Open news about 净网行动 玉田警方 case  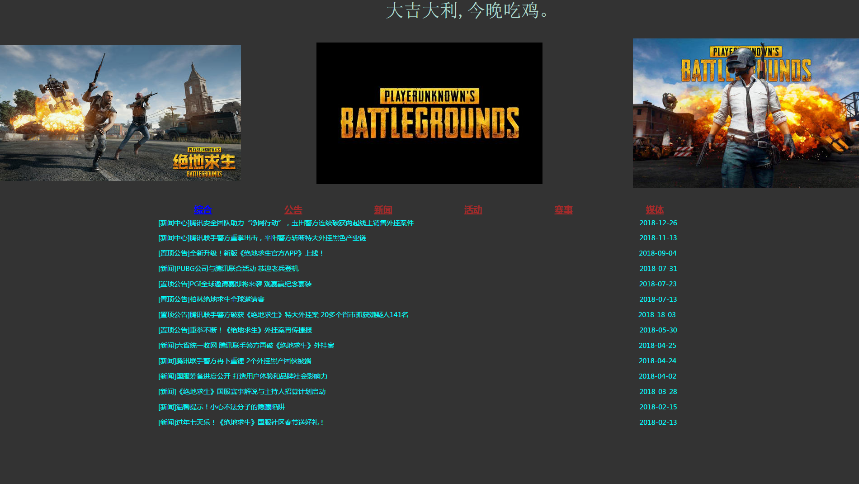click(286, 223)
